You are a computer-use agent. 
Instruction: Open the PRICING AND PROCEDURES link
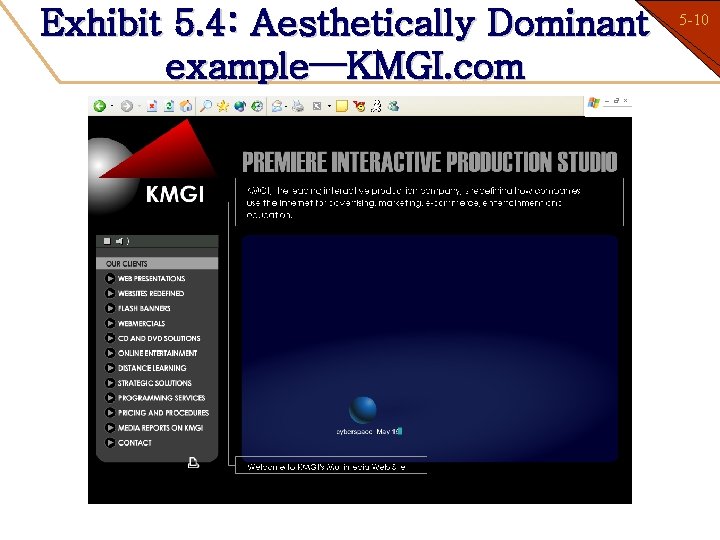point(163,413)
